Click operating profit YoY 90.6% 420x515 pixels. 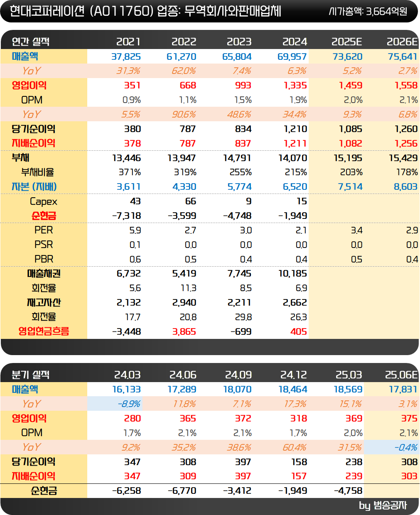tap(184, 114)
